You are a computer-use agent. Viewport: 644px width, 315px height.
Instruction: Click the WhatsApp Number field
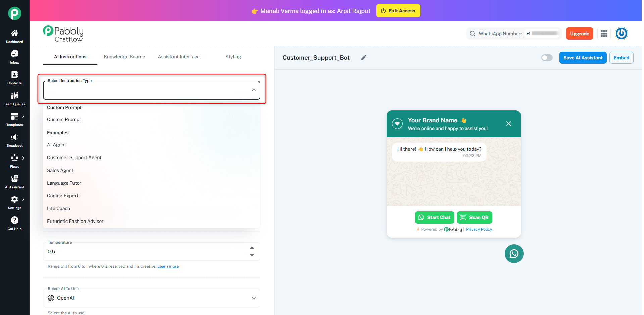514,34
